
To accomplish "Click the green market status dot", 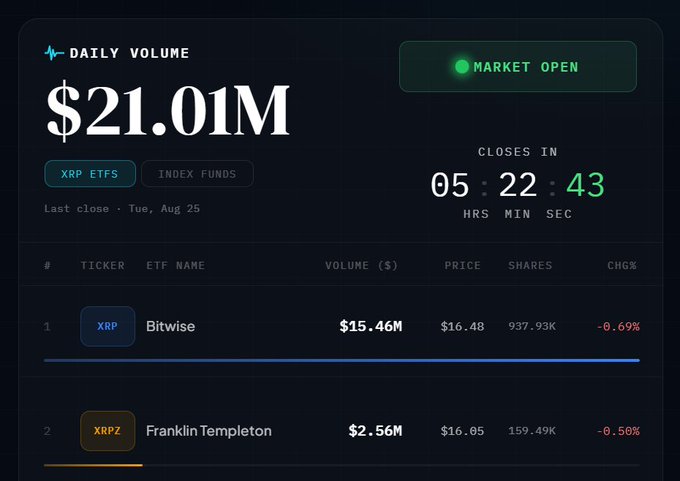I will click(x=462, y=66).
